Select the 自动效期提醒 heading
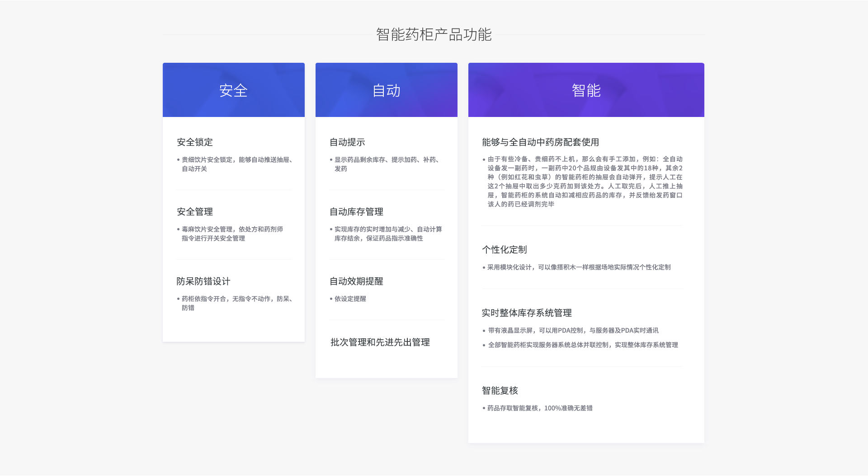 (356, 281)
